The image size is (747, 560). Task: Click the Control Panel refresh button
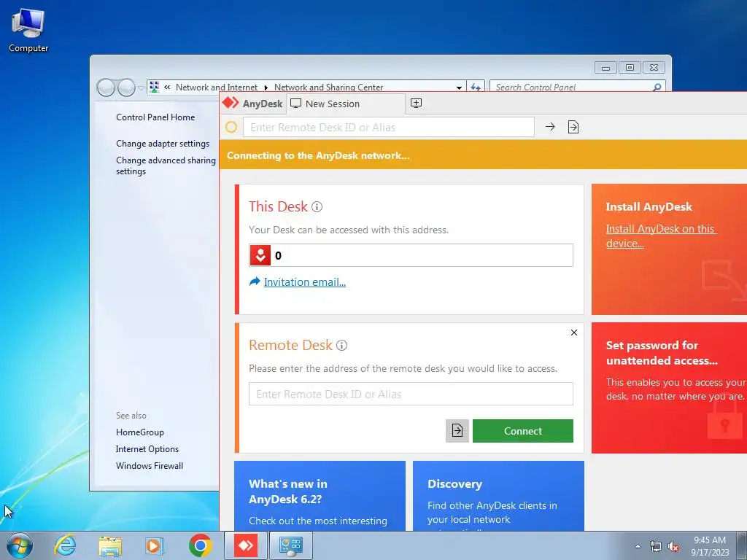475,87
